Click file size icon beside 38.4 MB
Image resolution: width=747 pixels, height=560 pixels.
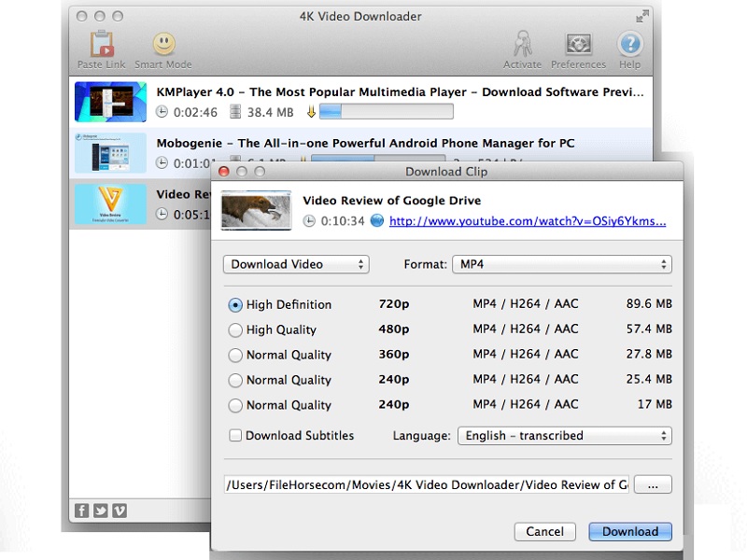235,112
